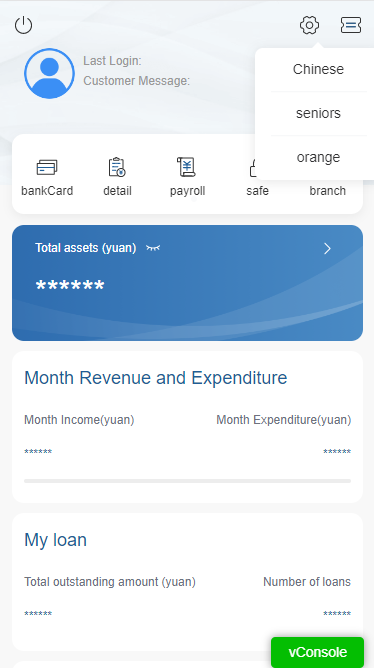Open the settings gear icon
This screenshot has width=374, height=668.
pyautogui.click(x=309, y=25)
